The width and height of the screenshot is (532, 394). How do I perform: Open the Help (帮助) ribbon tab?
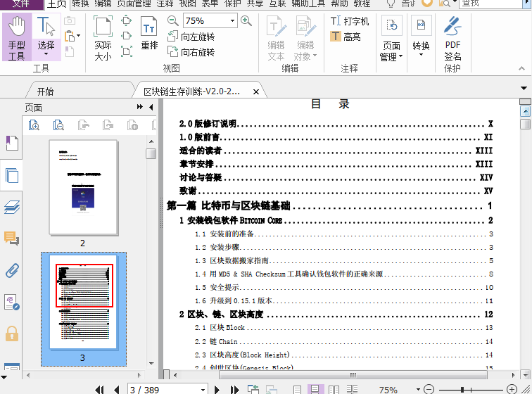[x=339, y=4]
